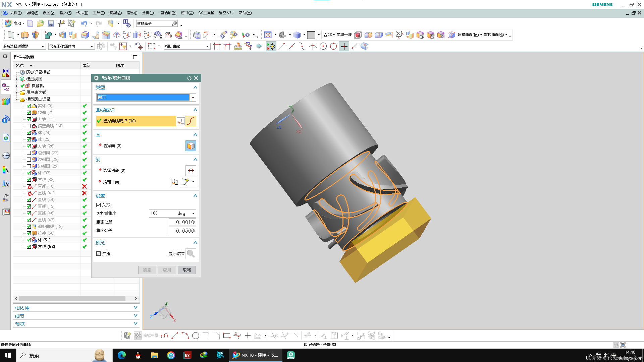Toggle checkbox for 边倒圆 (27)
This screenshot has height=362, width=644.
[29, 153]
